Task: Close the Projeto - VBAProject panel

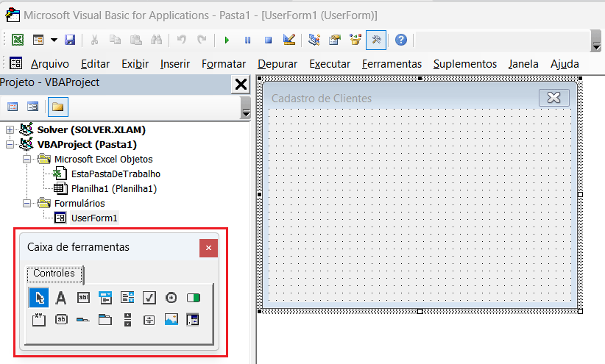Action: click(241, 85)
